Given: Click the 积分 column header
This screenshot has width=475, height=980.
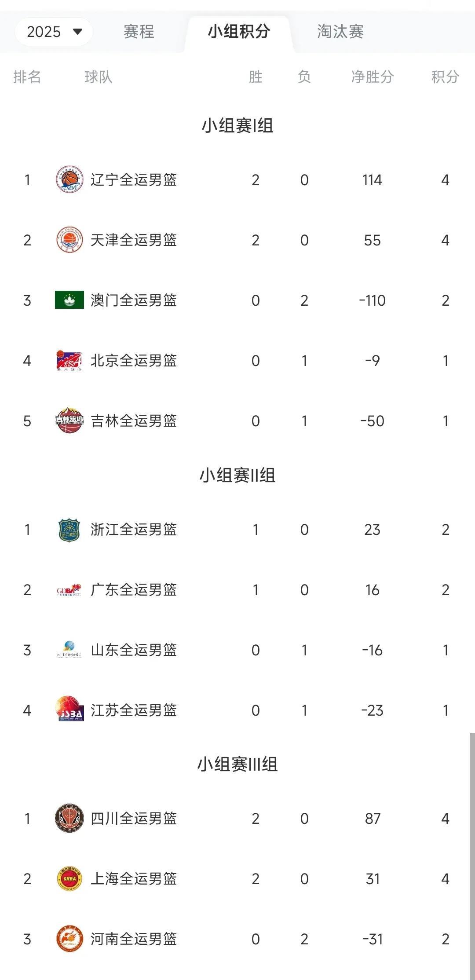Looking at the screenshot, I should 445,77.
